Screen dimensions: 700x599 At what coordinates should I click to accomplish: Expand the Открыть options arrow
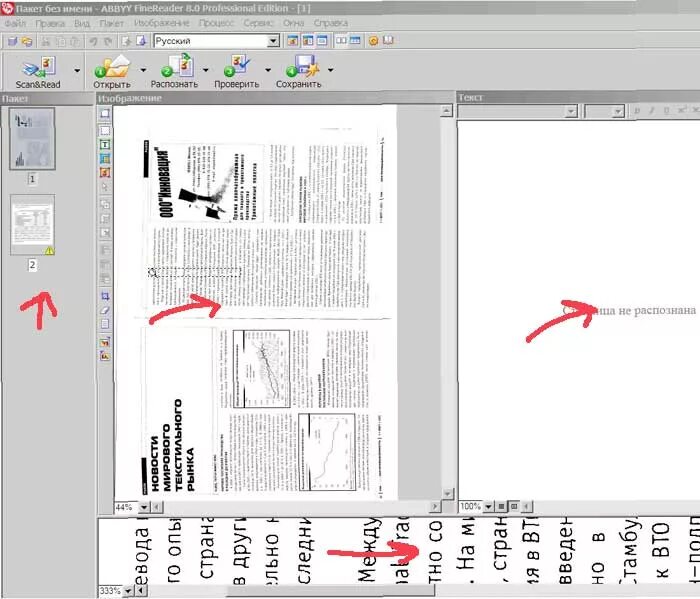tap(143, 70)
